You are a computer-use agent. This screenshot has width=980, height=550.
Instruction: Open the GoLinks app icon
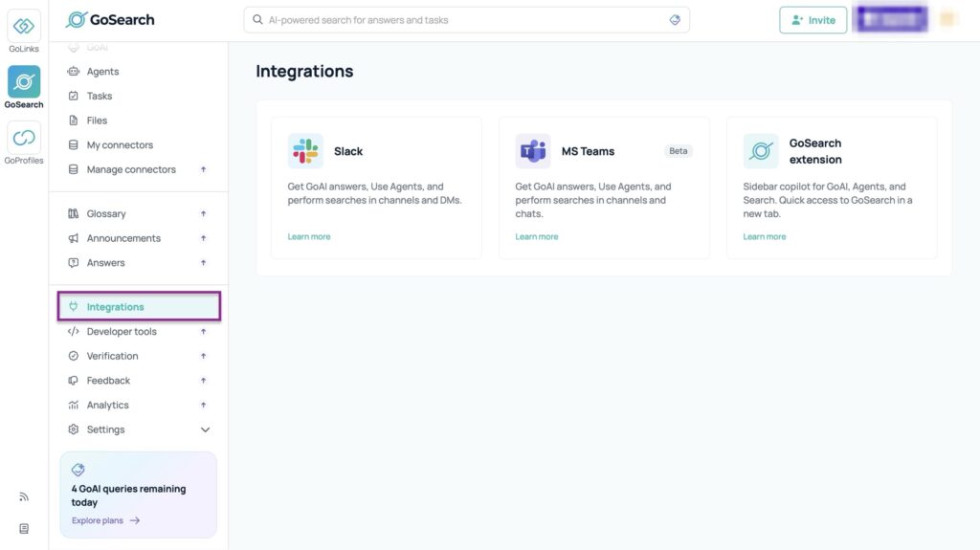24,26
